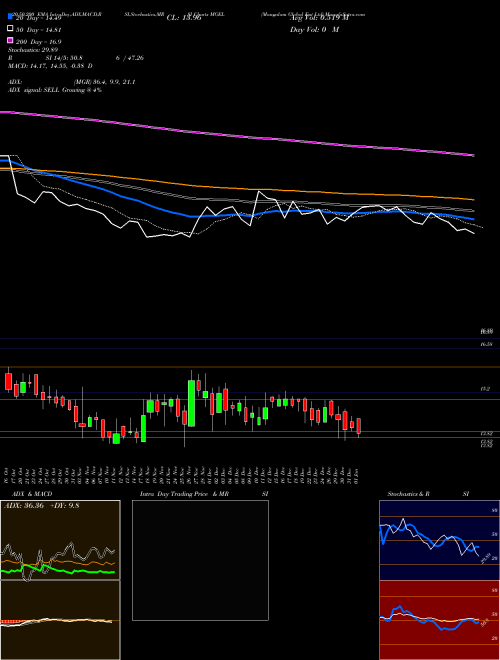The width and height of the screenshot is (500, 660).
Task: Select the '200 Day - 16.9' label
Action: click(38, 41)
